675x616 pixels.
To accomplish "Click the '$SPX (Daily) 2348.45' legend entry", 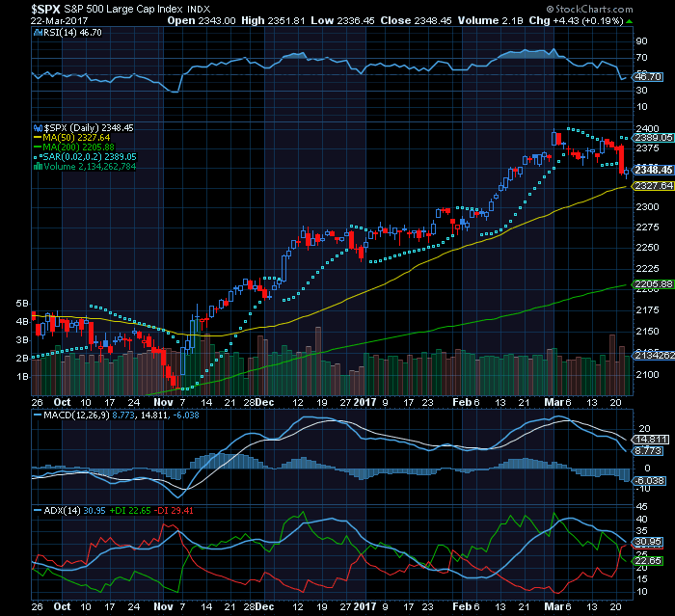I will tap(89, 128).
